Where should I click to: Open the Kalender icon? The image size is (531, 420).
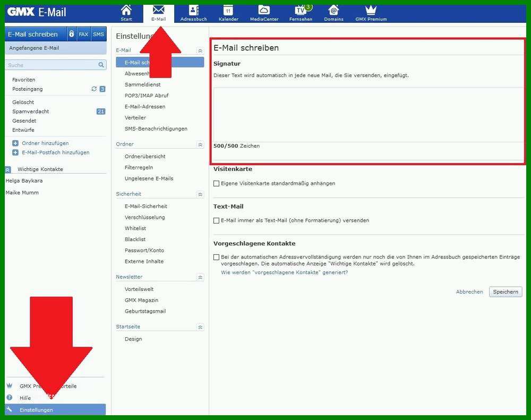coord(228,13)
